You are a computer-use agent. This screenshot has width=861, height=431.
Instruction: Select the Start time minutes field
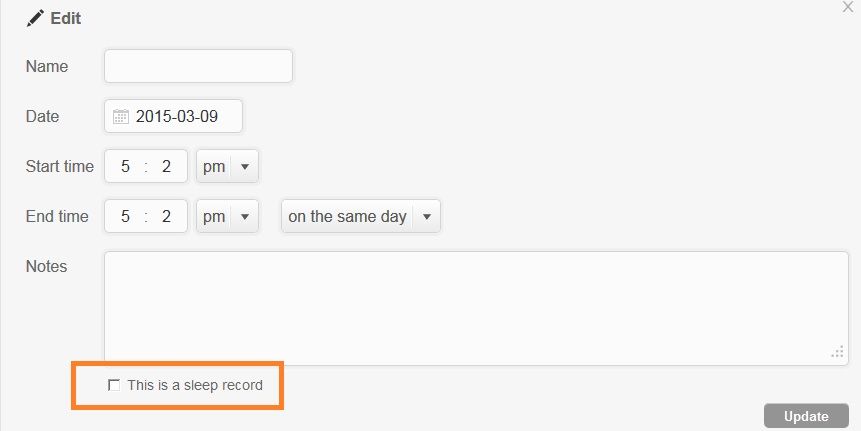pyautogui.click(x=166, y=166)
